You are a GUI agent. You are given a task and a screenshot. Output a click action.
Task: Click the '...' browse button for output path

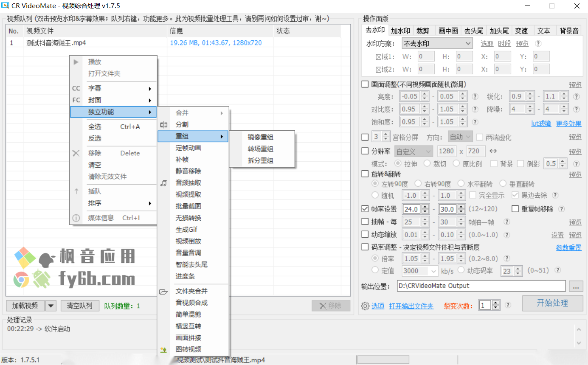coord(576,286)
